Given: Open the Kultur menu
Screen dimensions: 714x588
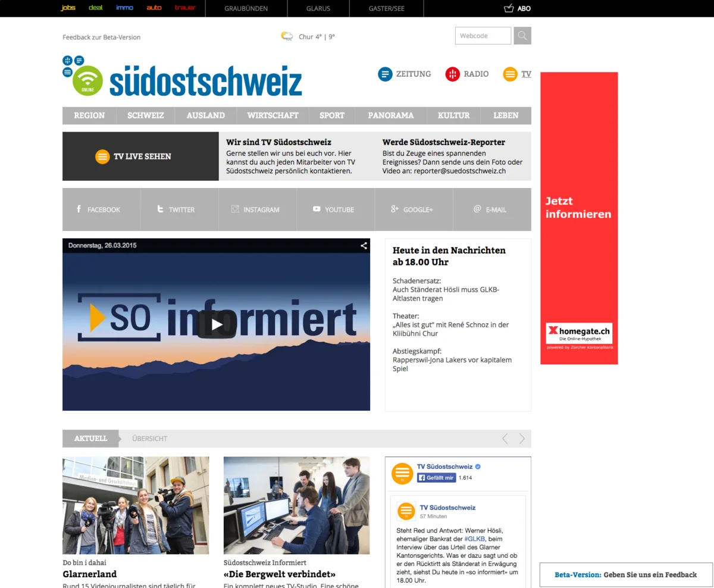Looking at the screenshot, I should [x=454, y=115].
